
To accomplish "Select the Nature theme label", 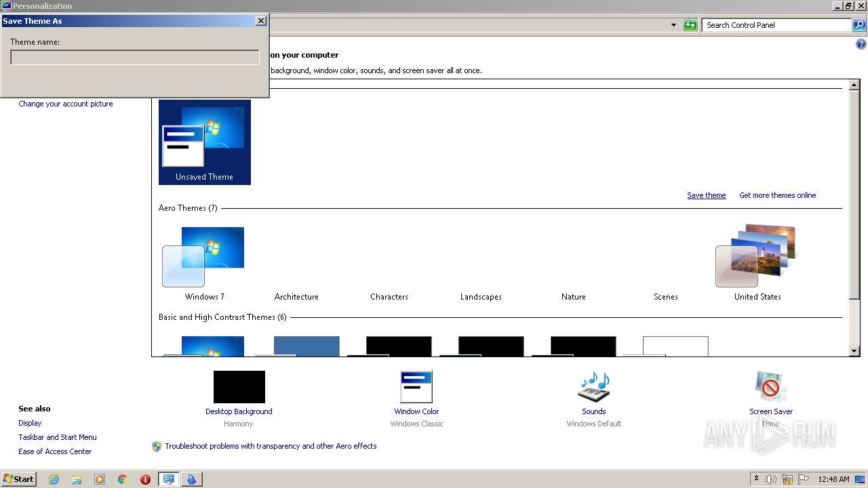I will coord(574,297).
